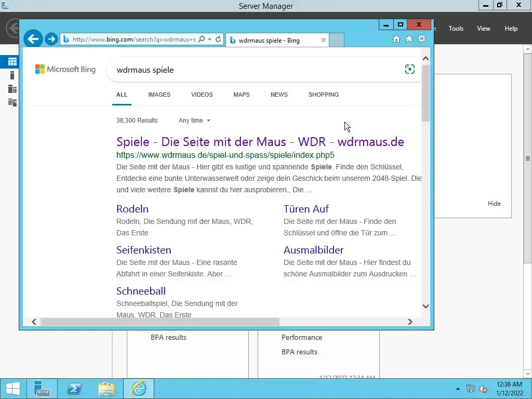Switch to the MAPS tab
This screenshot has width=532, height=399.
click(x=242, y=95)
